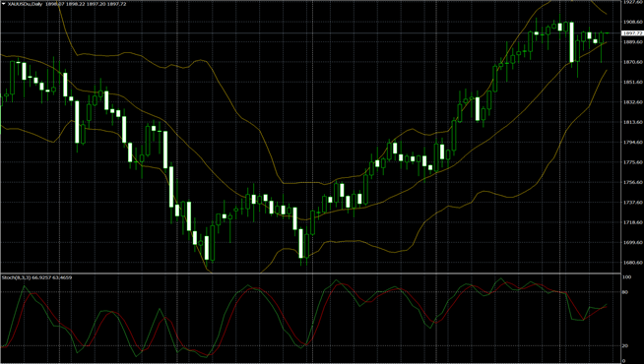The height and width of the screenshot is (364, 644).
Task: Click the current price label 1897.72
Action: tap(632, 33)
